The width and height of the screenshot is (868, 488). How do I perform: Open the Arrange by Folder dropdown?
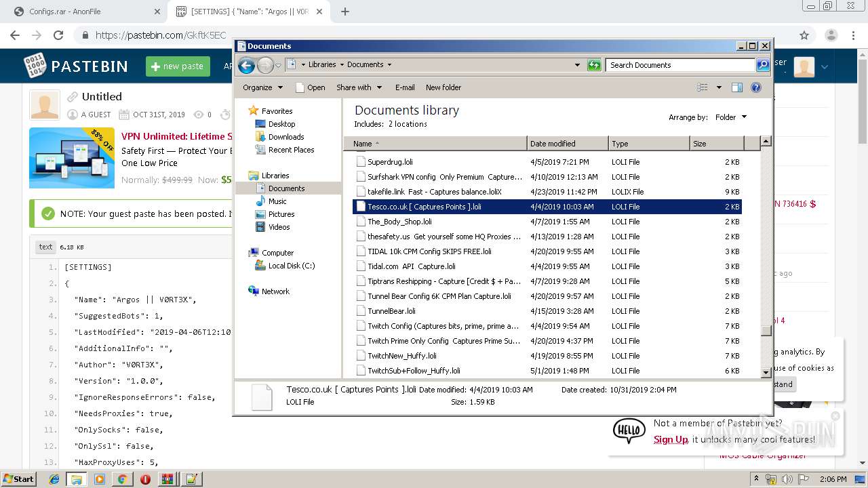coord(731,117)
